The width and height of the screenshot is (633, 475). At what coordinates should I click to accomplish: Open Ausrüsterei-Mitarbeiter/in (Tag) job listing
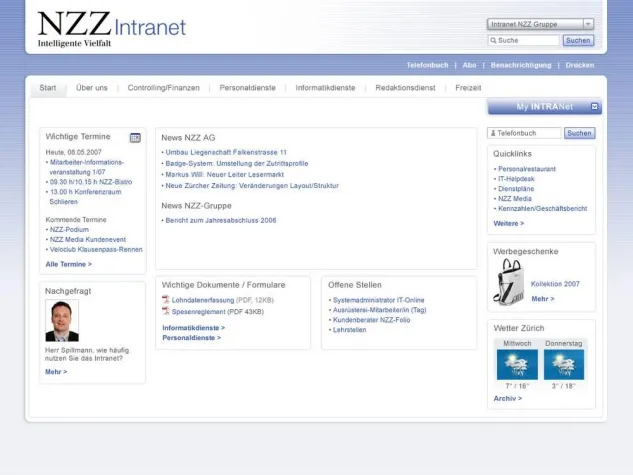click(379, 310)
